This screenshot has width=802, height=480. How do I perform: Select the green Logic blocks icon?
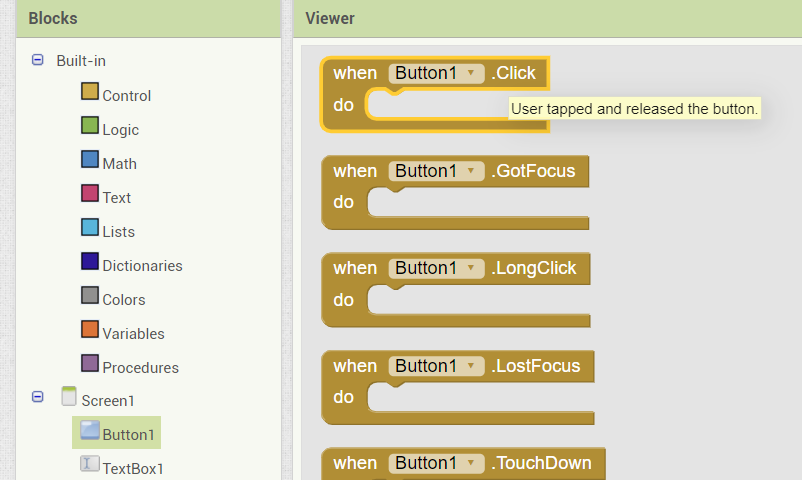pyautogui.click(x=90, y=125)
